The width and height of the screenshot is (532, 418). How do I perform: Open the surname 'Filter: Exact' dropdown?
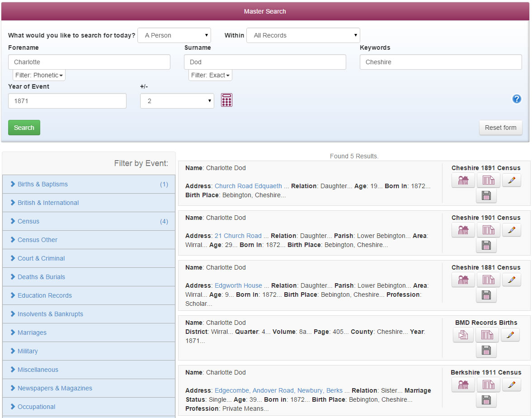(210, 76)
